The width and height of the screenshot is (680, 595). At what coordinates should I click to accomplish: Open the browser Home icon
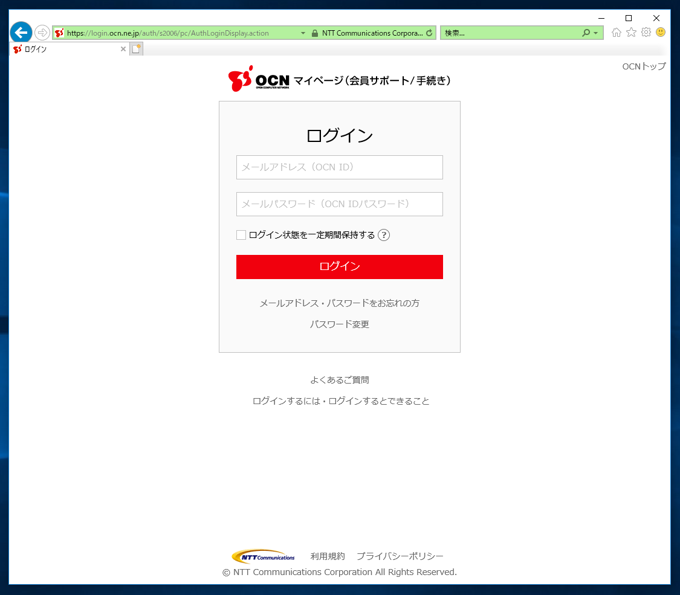[x=616, y=33]
